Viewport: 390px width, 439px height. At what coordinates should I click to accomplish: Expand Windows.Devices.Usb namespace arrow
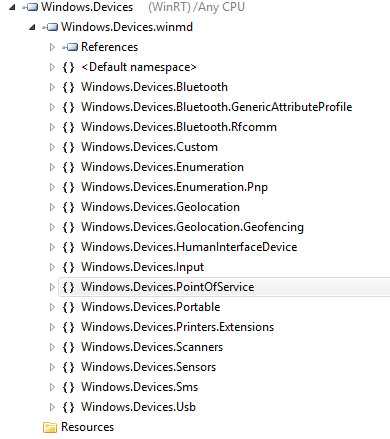[52, 407]
